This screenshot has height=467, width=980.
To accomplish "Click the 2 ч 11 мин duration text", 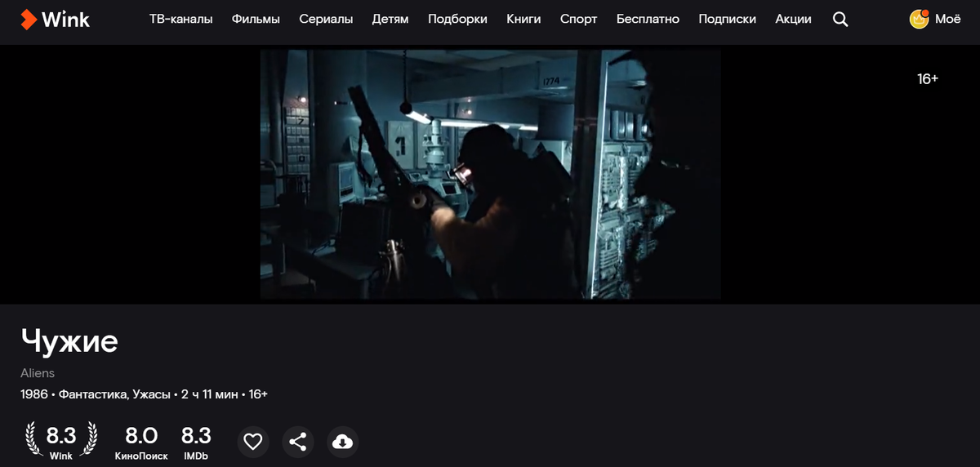I will click(x=210, y=394).
